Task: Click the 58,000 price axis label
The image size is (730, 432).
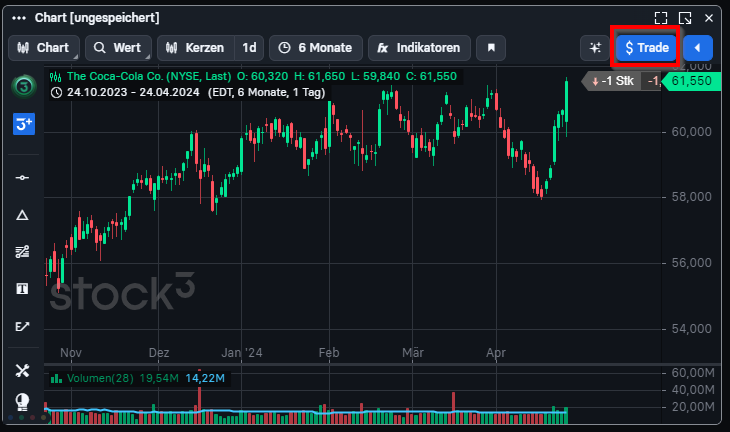Action: [x=691, y=197]
